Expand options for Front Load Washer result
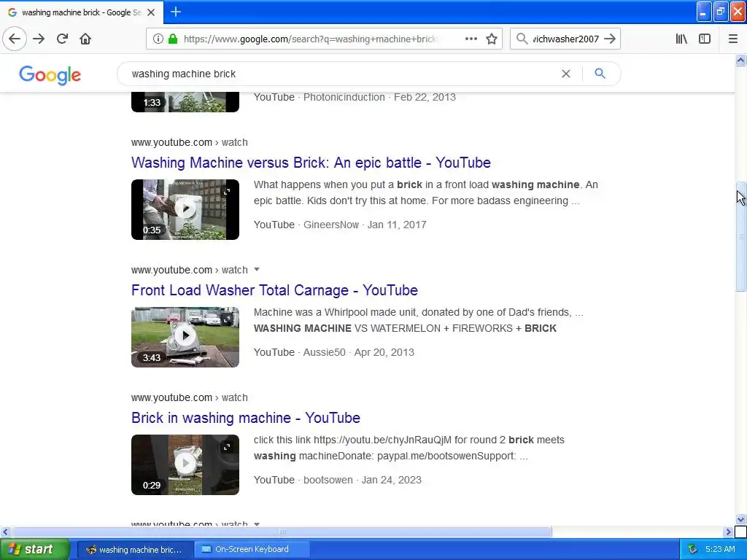Viewport: 747px width, 560px height. [x=257, y=270]
